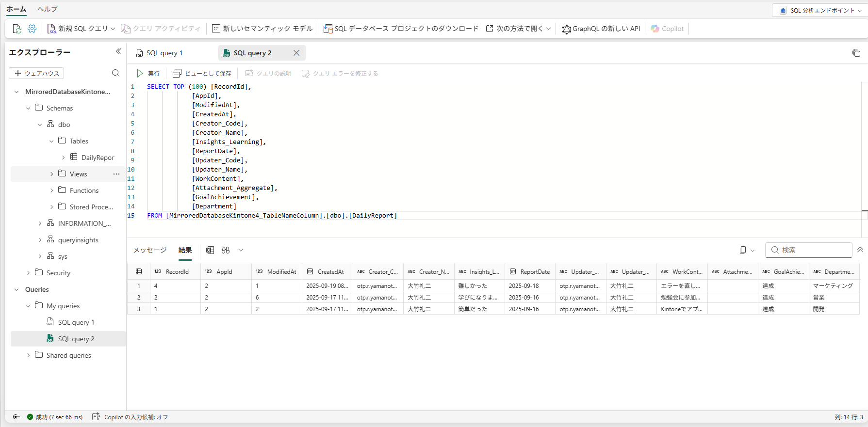Collapse the dbo schema node

point(40,125)
